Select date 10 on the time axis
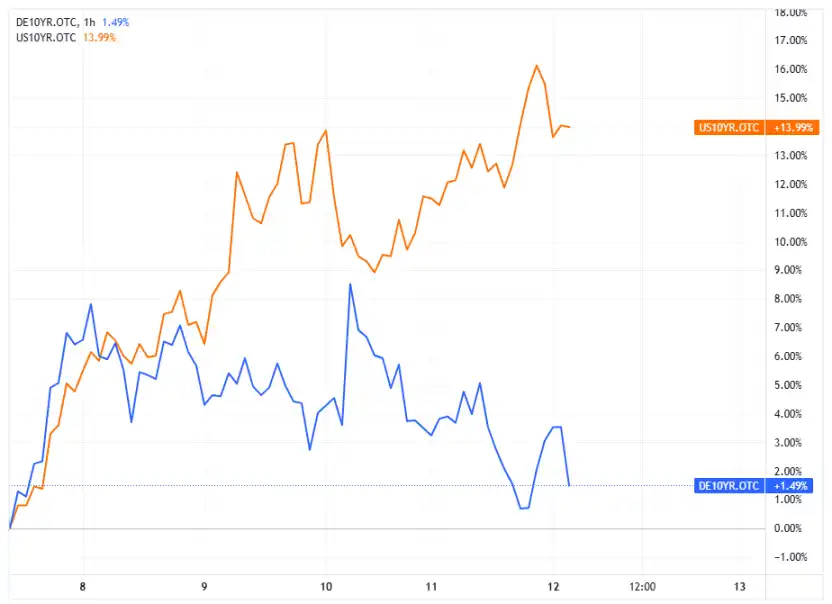Image resolution: width=832 pixels, height=604 pixels. click(x=326, y=586)
